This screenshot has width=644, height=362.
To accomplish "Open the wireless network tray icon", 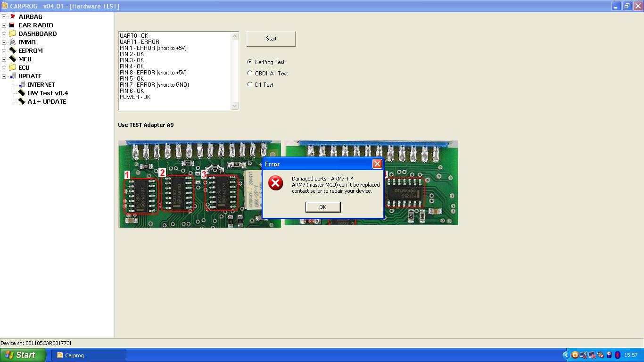I will pos(584,355).
